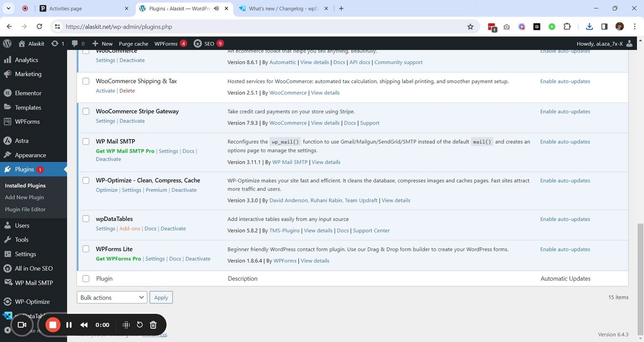This screenshot has width=644, height=342.
Task: Open WP Mail SMTP sidebar menu
Action: pos(34,283)
